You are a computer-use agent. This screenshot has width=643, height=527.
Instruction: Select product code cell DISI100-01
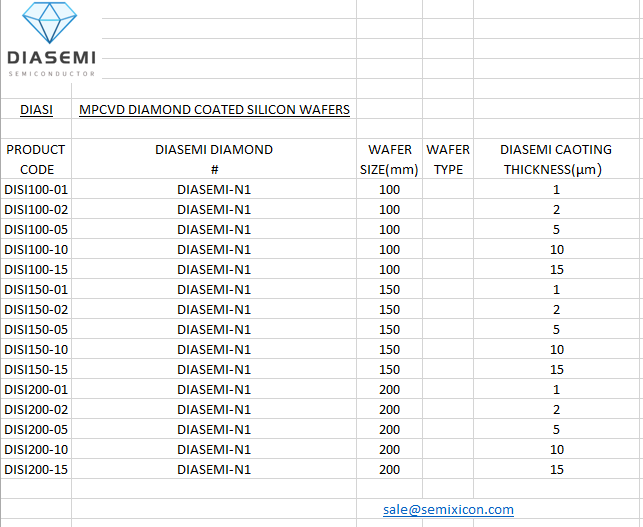pyautogui.click(x=36, y=189)
